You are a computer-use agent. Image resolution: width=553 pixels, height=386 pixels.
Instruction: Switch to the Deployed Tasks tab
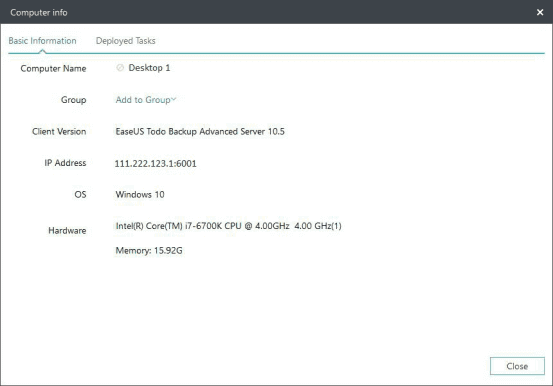(126, 41)
